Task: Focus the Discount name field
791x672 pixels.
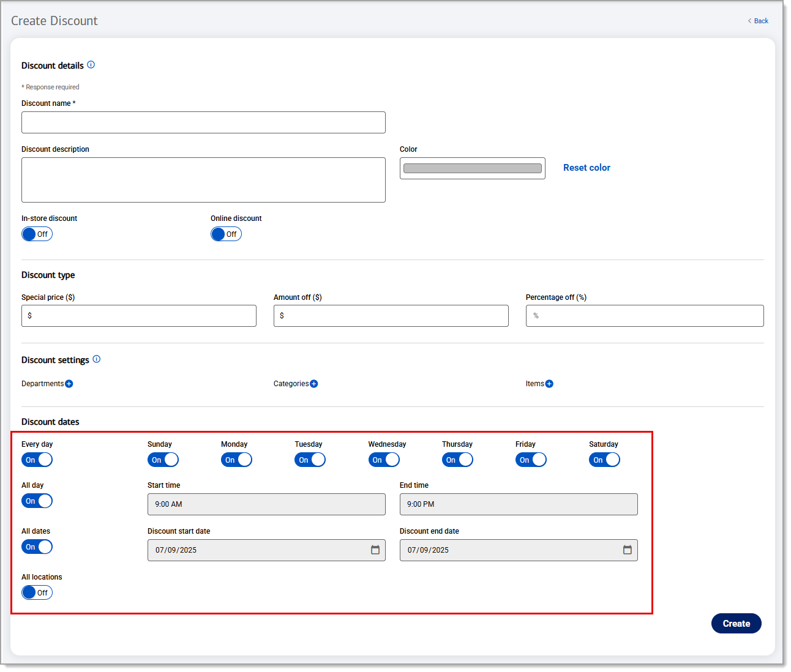Action: tap(203, 122)
